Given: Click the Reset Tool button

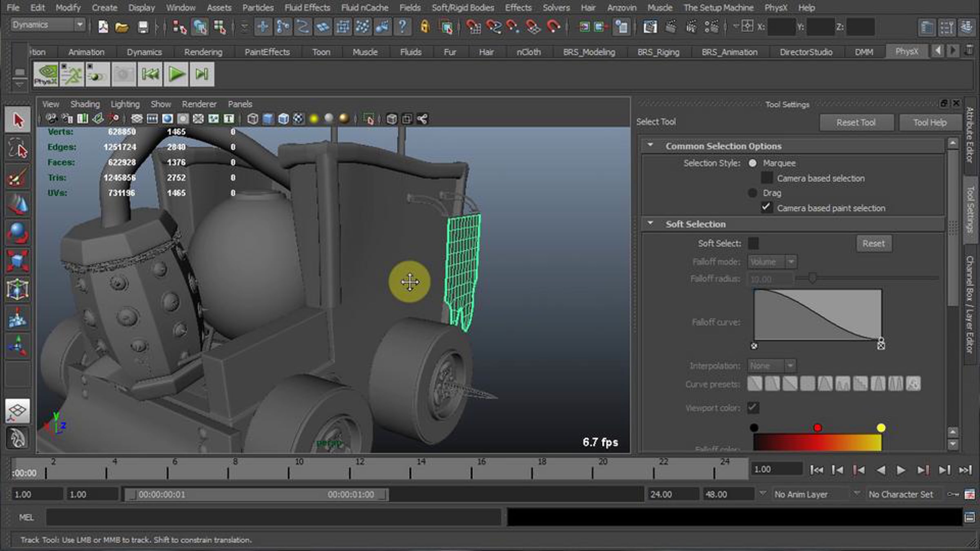Looking at the screenshot, I should (x=856, y=122).
